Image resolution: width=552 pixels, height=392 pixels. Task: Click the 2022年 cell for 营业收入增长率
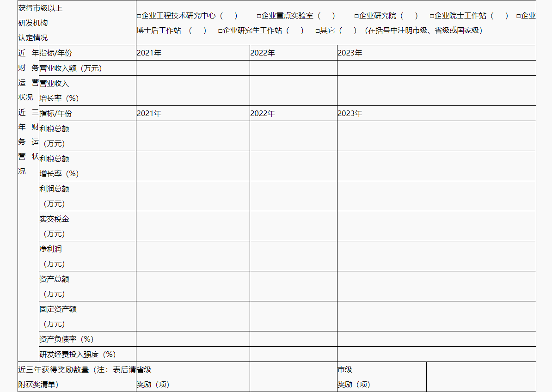coord(293,91)
